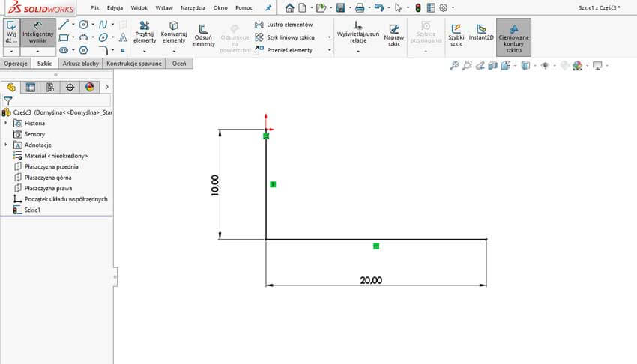
Task: Open the Plik menu
Action: pos(94,7)
